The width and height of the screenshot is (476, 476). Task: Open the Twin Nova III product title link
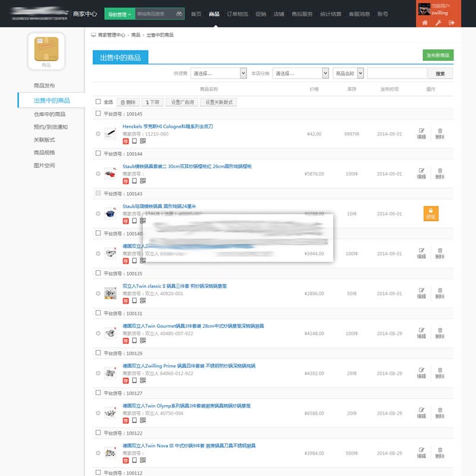tap(189, 445)
